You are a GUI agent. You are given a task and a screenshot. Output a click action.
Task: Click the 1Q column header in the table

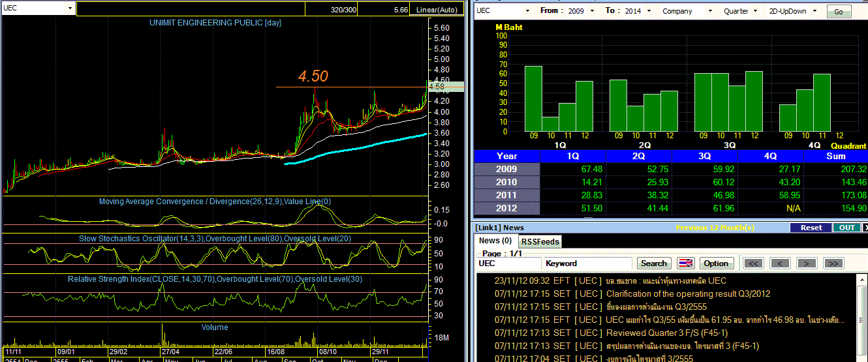point(573,156)
